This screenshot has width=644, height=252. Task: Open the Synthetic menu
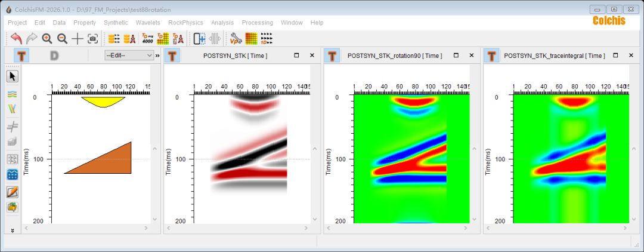[116, 23]
